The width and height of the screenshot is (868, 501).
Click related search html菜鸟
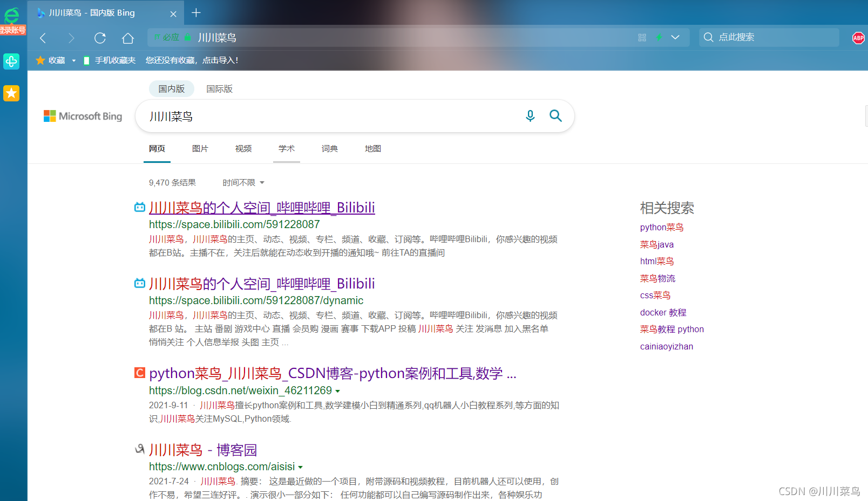pos(657,262)
